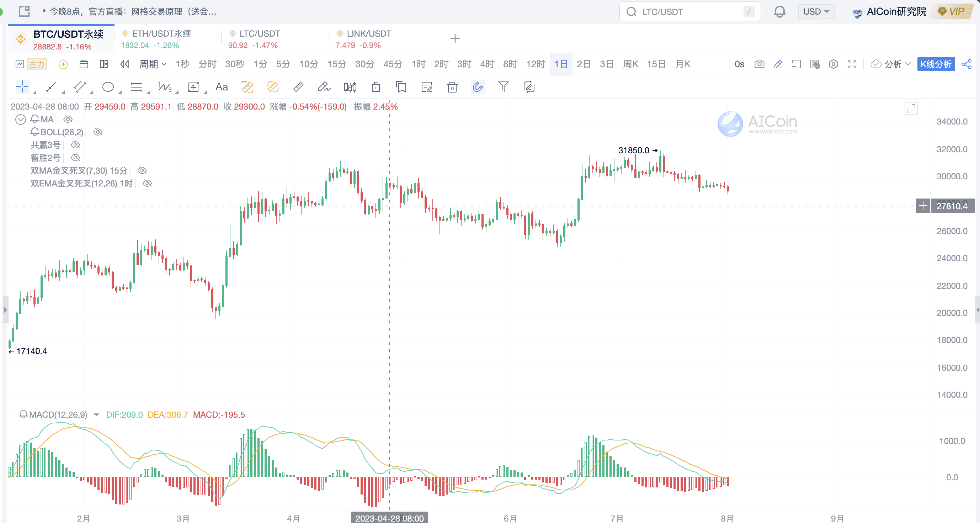The height and width of the screenshot is (523, 980).
Task: Select the parallel channel drawing tool
Action: point(80,87)
